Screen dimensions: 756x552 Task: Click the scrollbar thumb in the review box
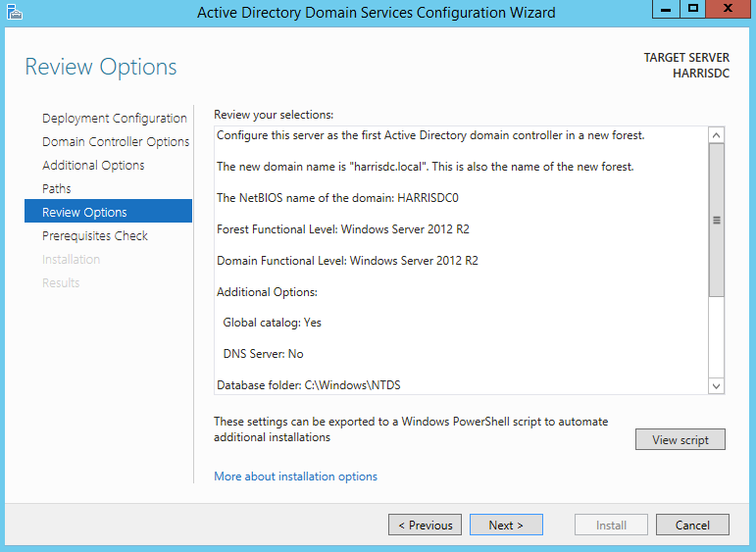pyautogui.click(x=716, y=221)
